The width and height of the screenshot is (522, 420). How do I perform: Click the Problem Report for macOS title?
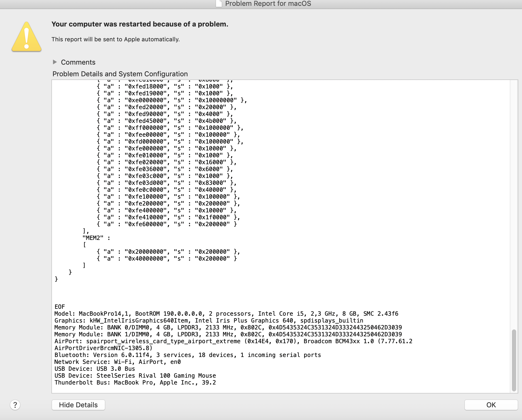pos(268,4)
